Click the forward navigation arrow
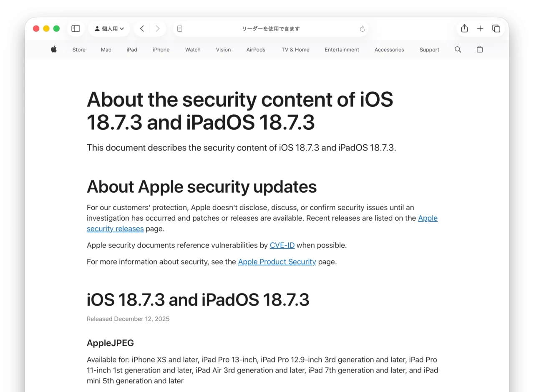 tap(158, 28)
